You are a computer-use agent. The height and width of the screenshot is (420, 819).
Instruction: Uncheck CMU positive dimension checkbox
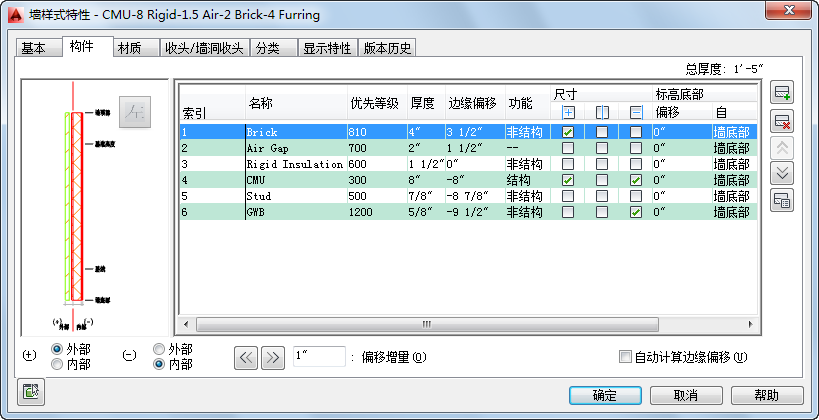[x=567, y=180]
